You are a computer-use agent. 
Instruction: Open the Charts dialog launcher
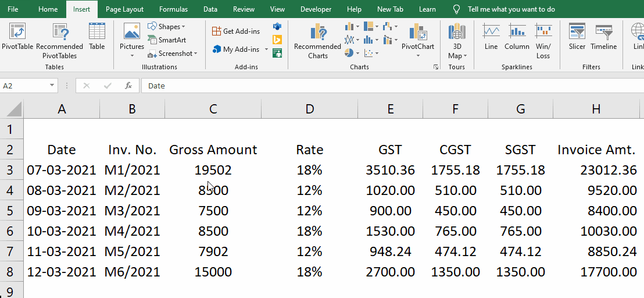[436, 67]
